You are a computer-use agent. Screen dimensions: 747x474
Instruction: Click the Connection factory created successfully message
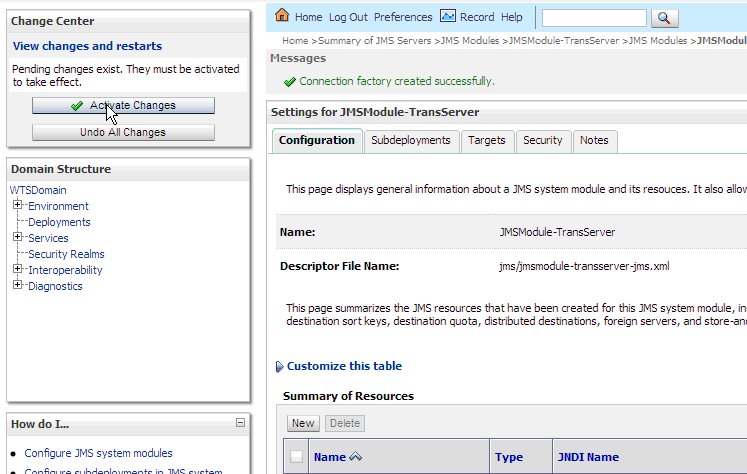[x=397, y=81]
